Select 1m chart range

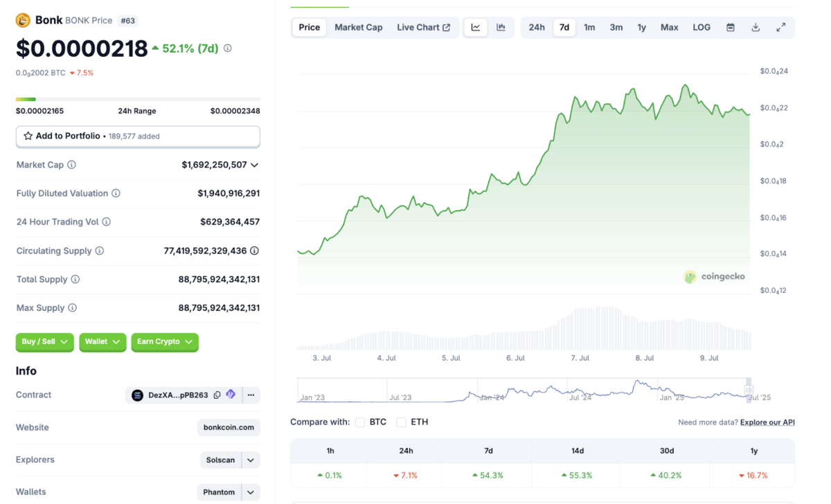tap(589, 28)
